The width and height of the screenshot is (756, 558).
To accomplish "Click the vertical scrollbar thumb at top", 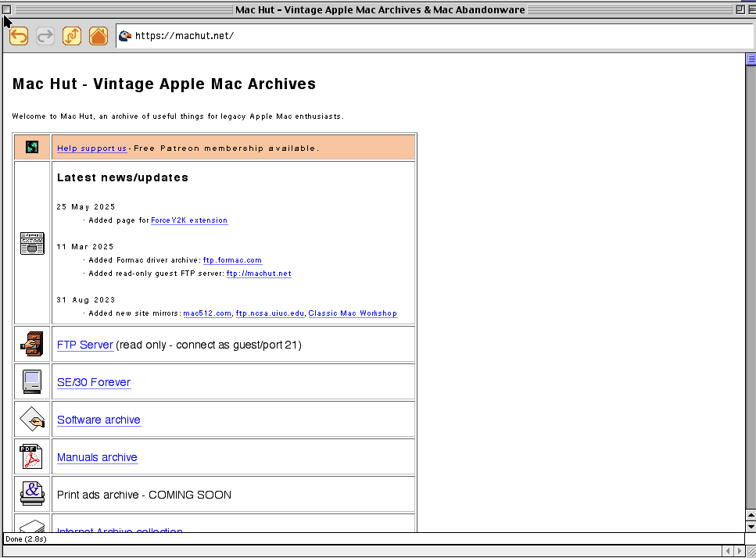I will (751, 59).
